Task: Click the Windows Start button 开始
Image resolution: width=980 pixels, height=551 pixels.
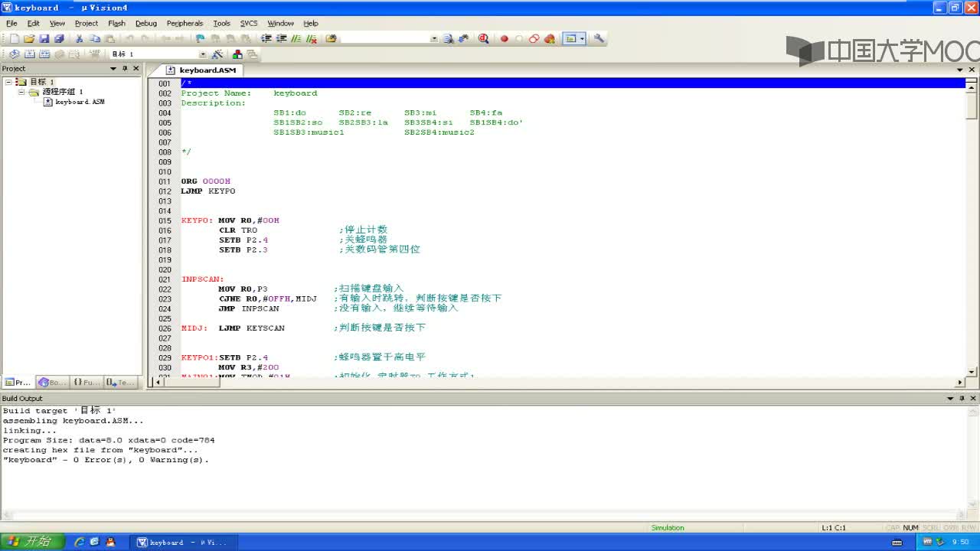Action: [31, 542]
